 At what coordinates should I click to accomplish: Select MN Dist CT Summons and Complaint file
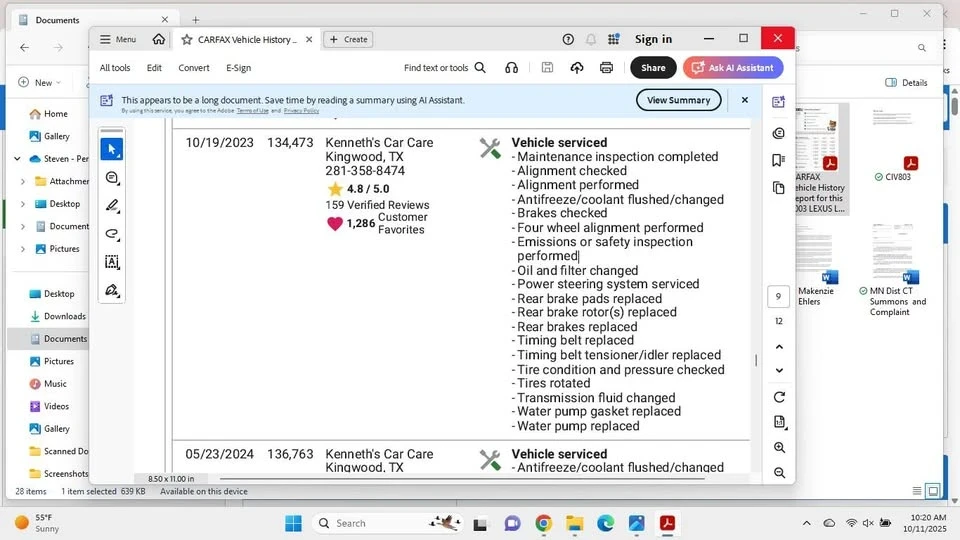click(x=893, y=270)
